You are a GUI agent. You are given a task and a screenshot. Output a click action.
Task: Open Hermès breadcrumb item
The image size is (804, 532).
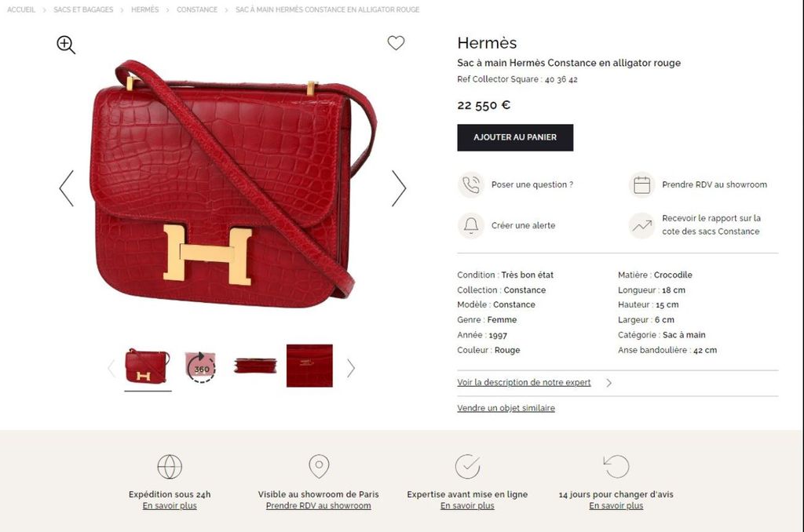144,9
